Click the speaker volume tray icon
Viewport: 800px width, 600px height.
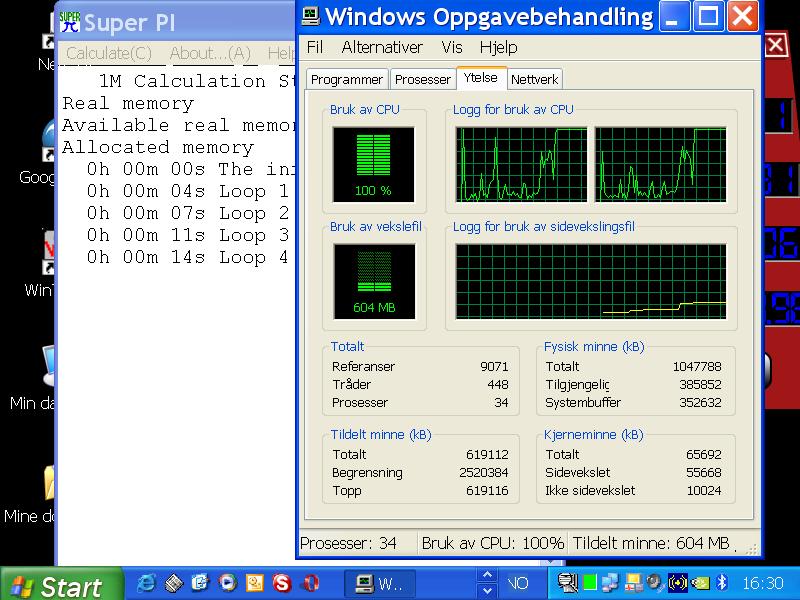(655, 582)
